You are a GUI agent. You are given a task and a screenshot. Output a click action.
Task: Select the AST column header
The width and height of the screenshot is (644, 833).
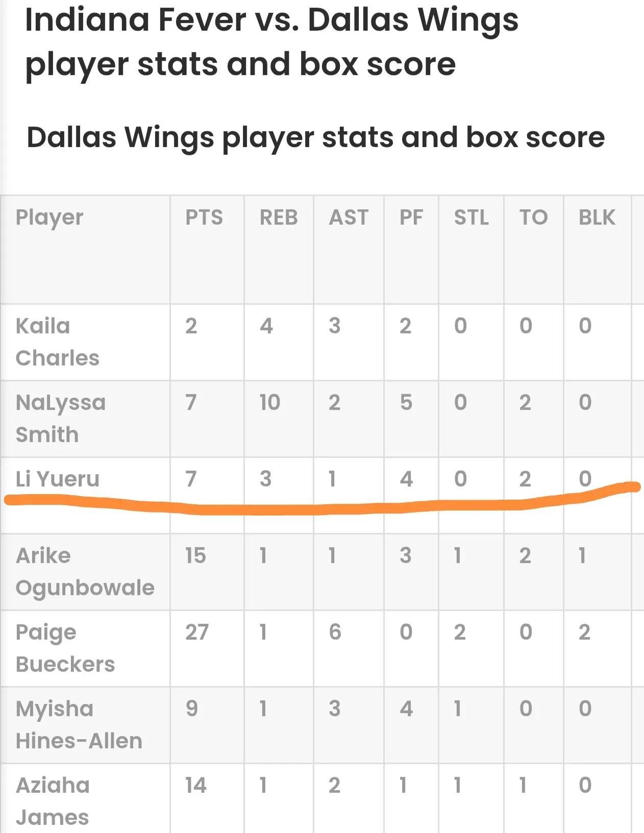click(x=349, y=217)
